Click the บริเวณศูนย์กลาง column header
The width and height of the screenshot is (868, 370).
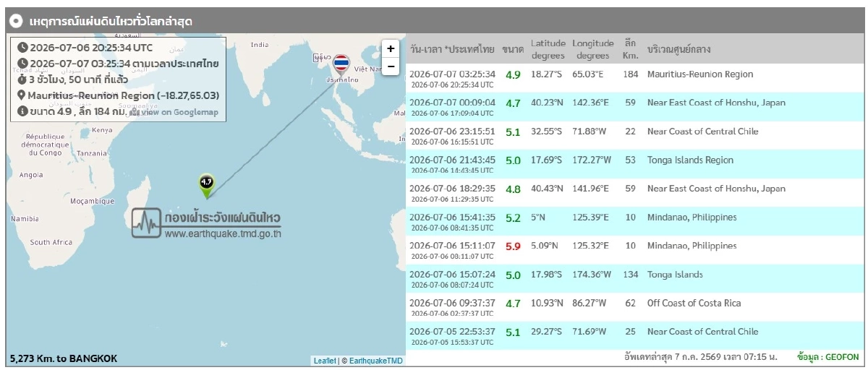click(678, 50)
